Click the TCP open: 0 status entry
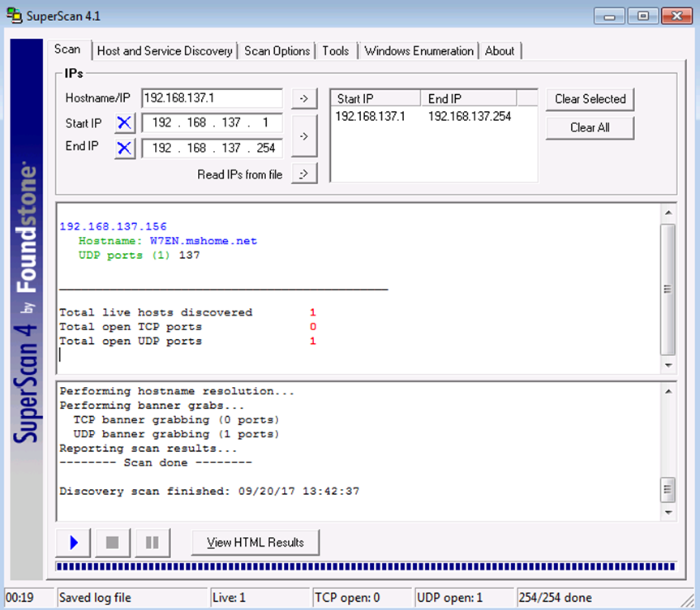Screen dimensions: 700x610 [x=362, y=598]
